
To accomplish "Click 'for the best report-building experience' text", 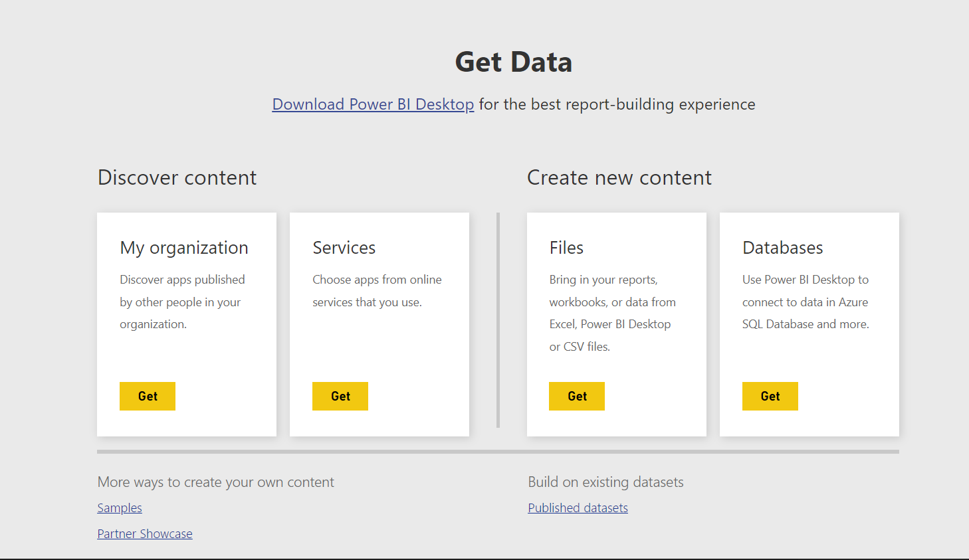I will tap(617, 104).
